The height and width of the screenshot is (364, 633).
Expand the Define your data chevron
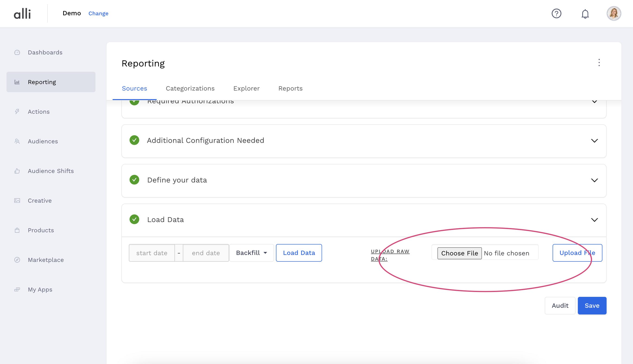(594, 180)
